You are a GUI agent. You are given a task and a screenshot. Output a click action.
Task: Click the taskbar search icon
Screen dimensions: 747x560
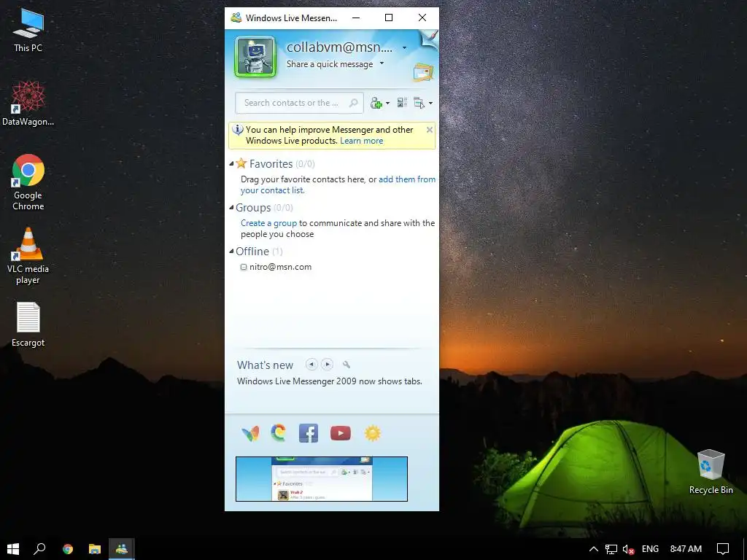tap(39, 548)
